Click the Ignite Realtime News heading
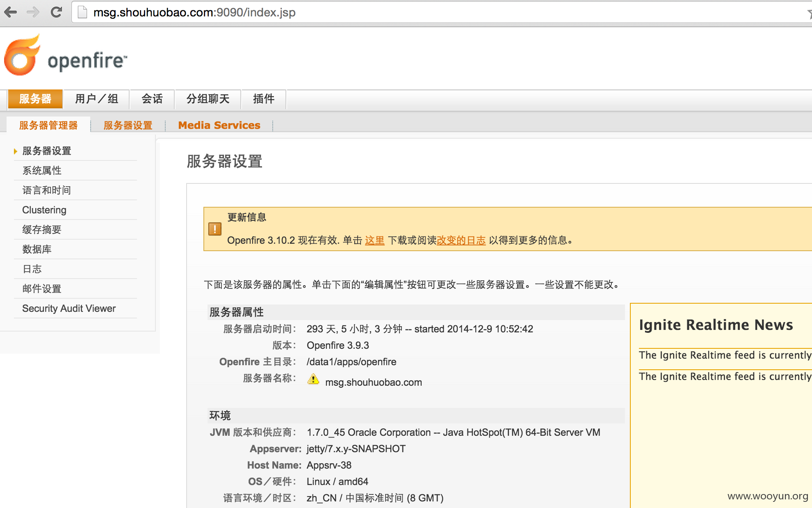 [x=716, y=325]
